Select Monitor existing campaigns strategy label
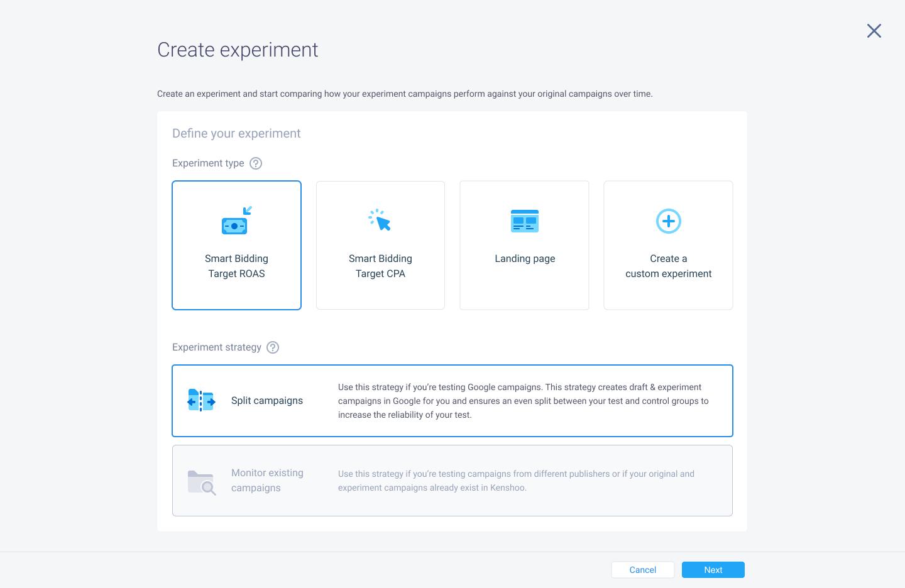This screenshot has width=905, height=588. tap(267, 480)
